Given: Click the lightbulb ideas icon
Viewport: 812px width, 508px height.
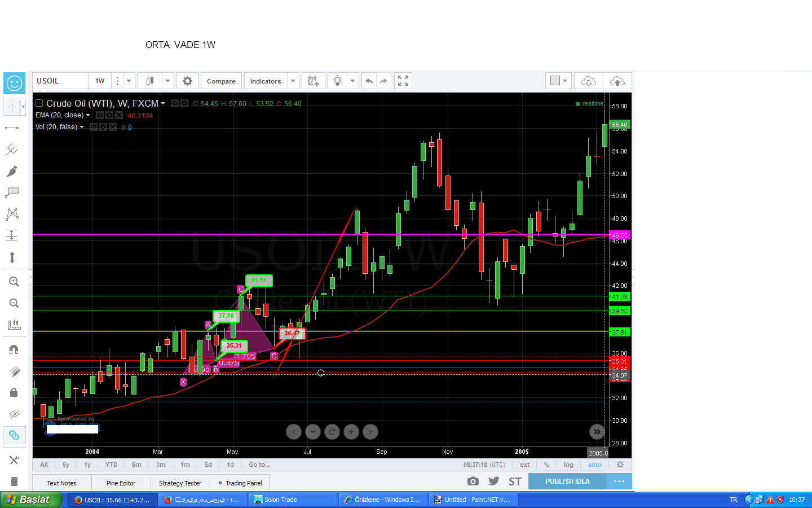Looking at the screenshot, I should 337,81.
